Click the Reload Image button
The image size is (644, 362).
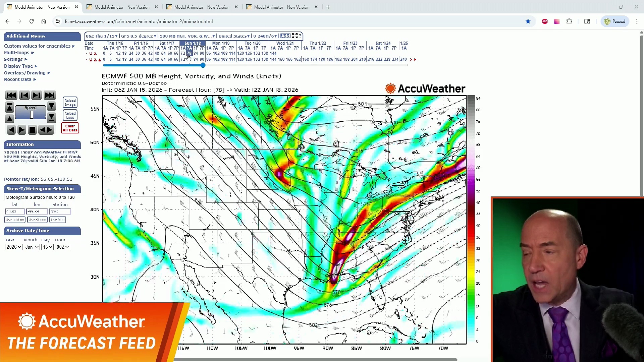(70, 102)
